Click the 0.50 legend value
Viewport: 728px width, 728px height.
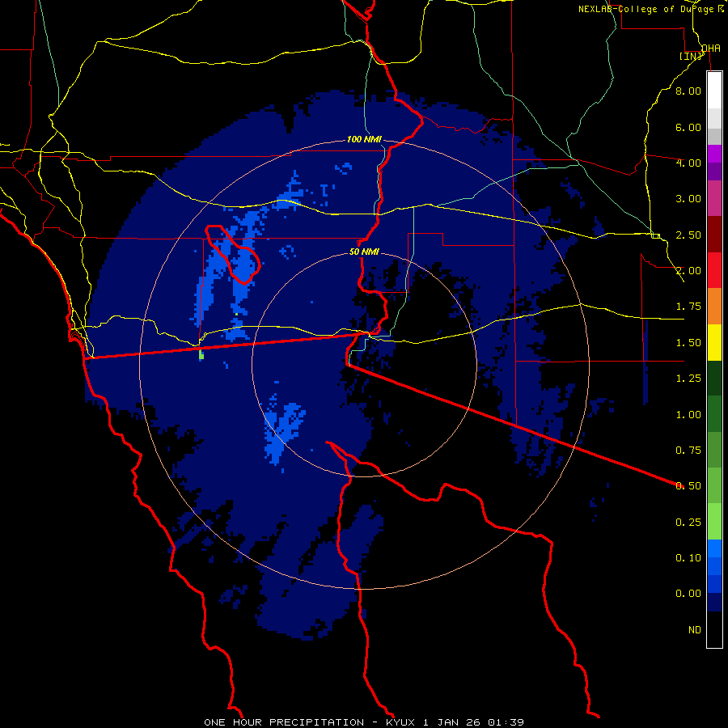tap(688, 486)
